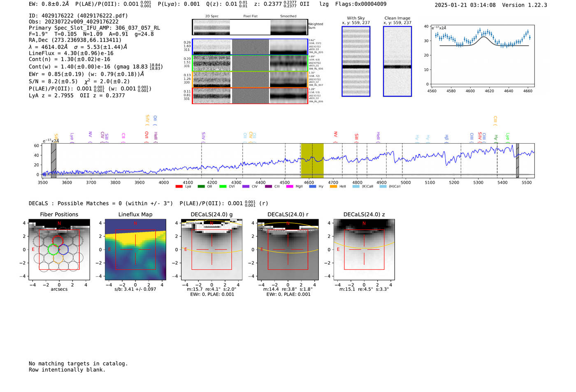Click the RA,Dec coordinates line
The image size is (576, 392).
(x=75, y=40)
